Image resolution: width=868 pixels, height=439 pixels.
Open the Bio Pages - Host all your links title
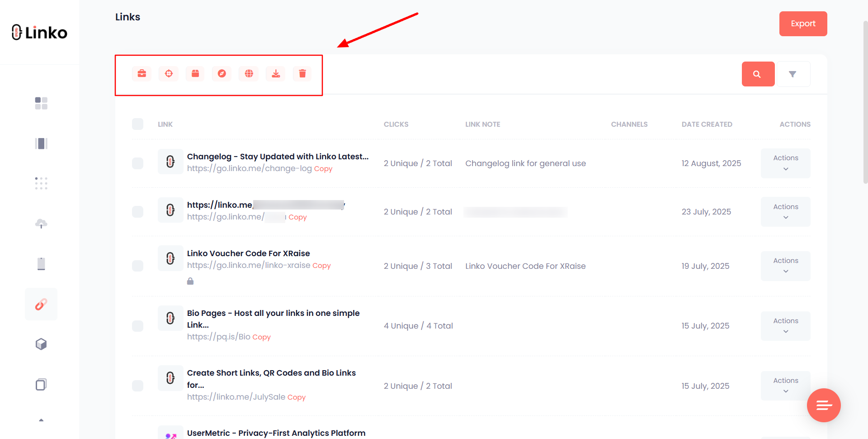[x=273, y=319]
